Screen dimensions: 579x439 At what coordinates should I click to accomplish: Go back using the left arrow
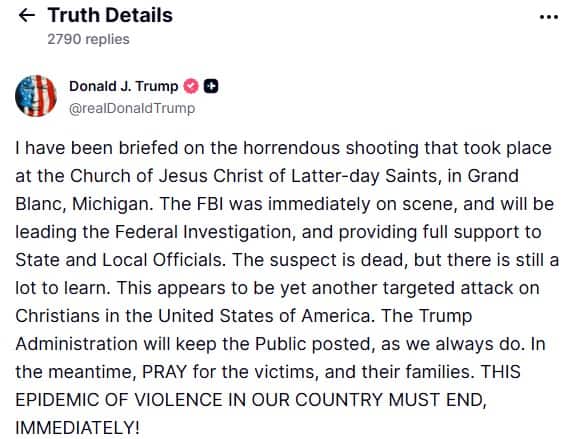point(27,16)
